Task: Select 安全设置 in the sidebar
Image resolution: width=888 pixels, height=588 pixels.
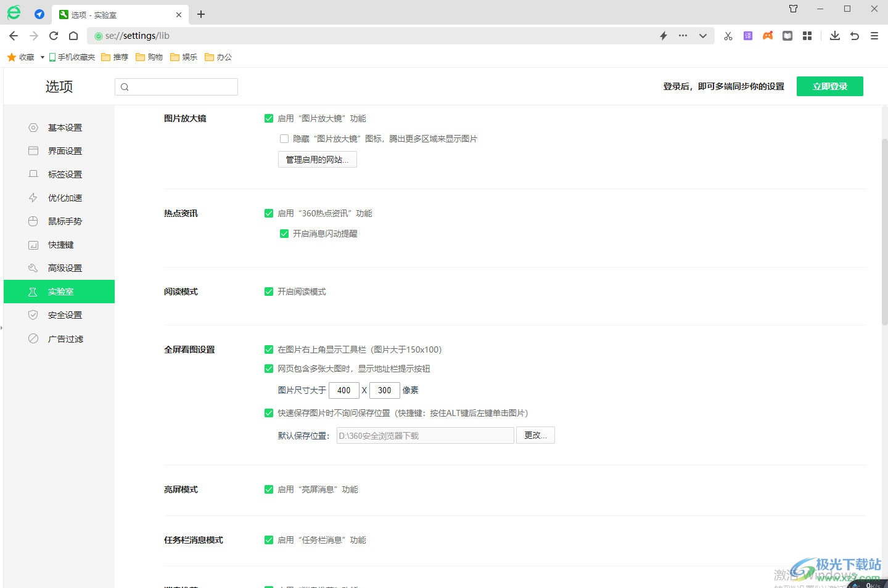Action: coord(59,315)
